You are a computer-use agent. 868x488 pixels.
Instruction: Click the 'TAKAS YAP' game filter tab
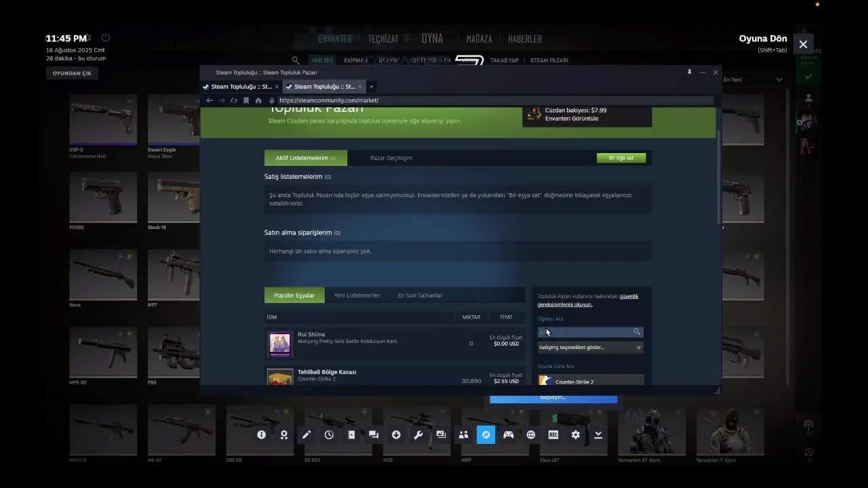pyautogui.click(x=505, y=60)
